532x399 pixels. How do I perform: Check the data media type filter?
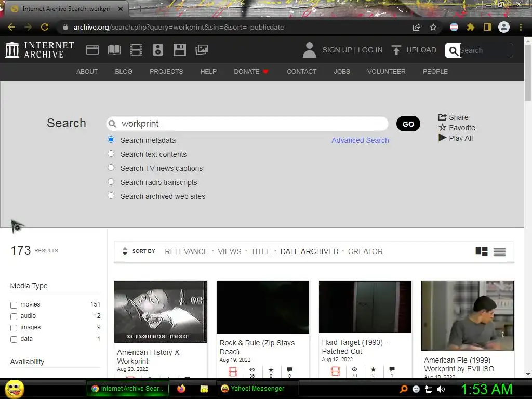point(14,339)
